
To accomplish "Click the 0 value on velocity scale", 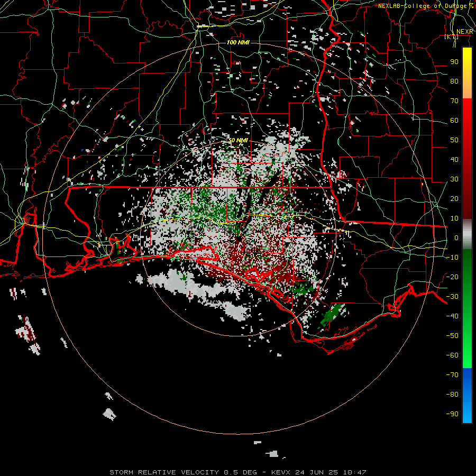I will point(456,237).
